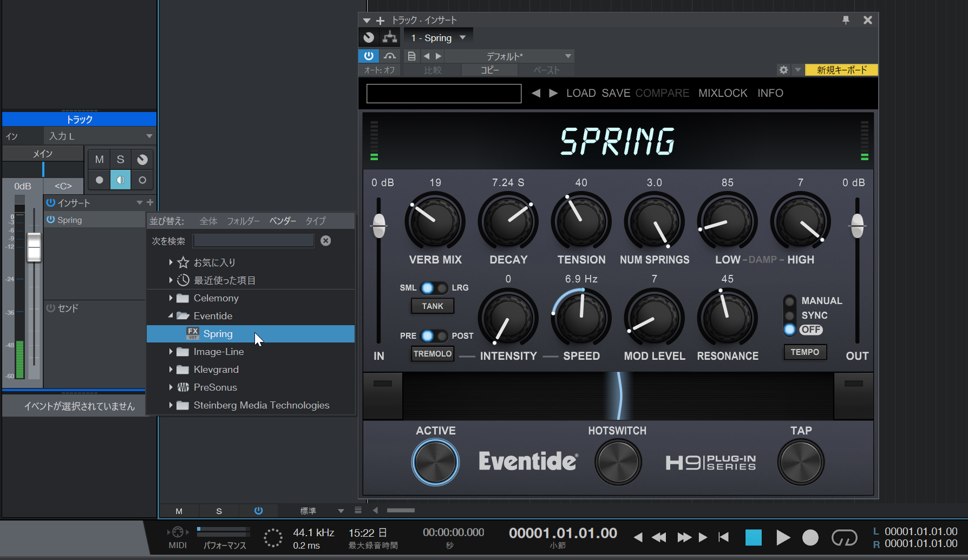Screen dimensions: 968x560
Task: Pin the plugin window with pushpin icon
Action: [846, 20]
